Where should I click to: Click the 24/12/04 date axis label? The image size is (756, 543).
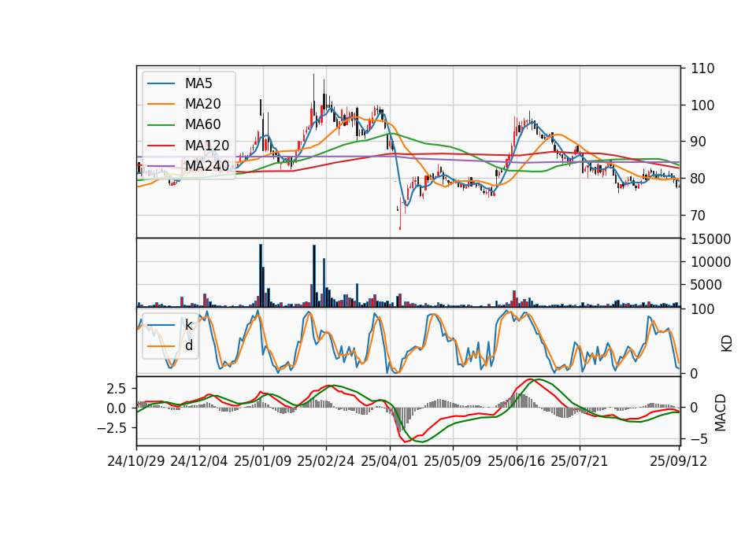click(x=199, y=461)
